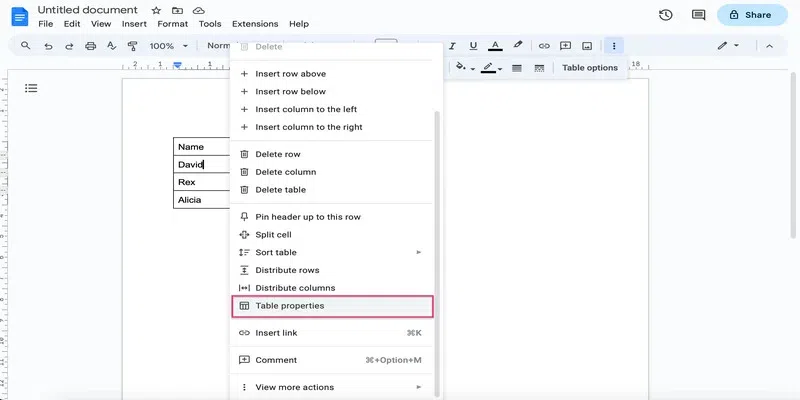Open the 100% zoom dropdown

(x=169, y=46)
